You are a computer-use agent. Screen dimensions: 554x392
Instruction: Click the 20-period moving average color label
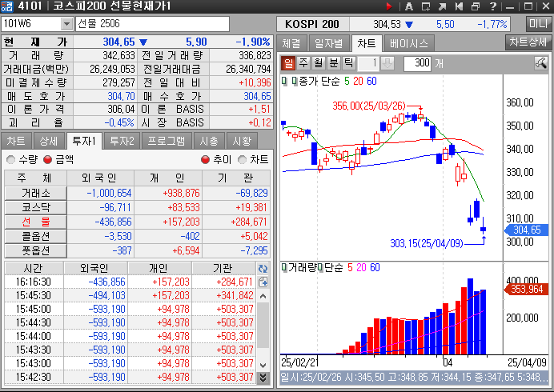click(x=359, y=82)
